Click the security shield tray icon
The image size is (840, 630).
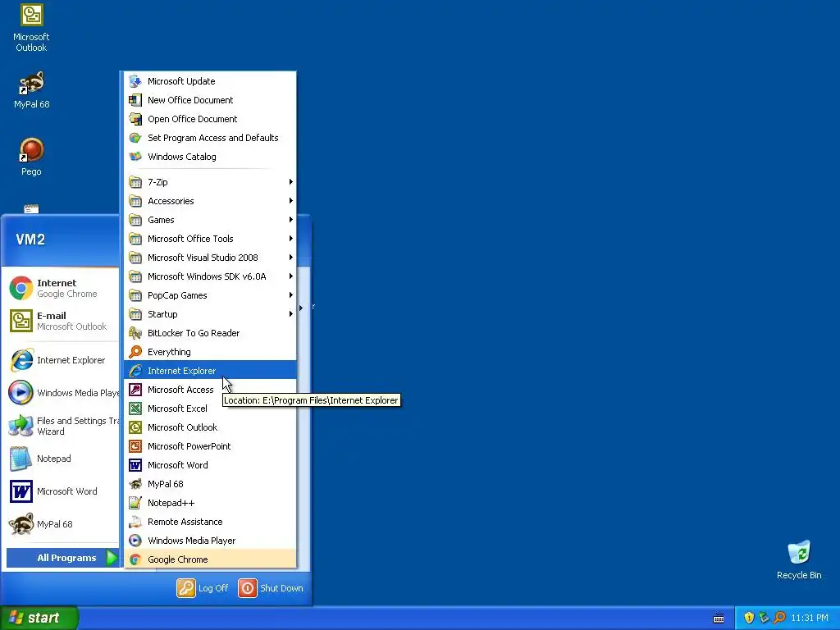[749, 618]
